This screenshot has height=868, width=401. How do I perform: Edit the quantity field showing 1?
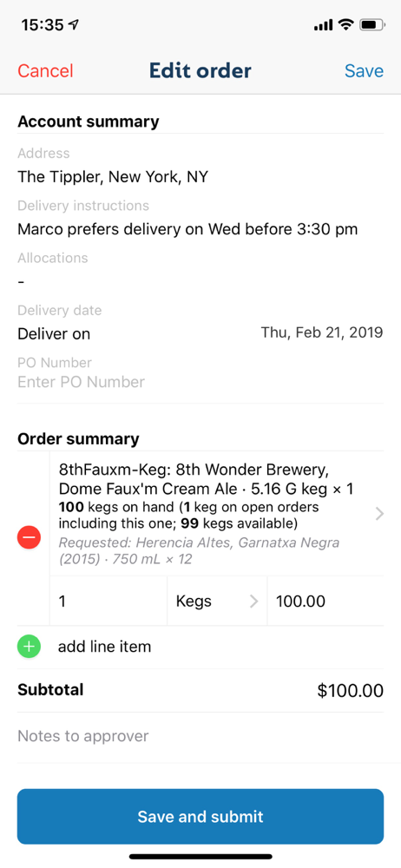[108, 602]
